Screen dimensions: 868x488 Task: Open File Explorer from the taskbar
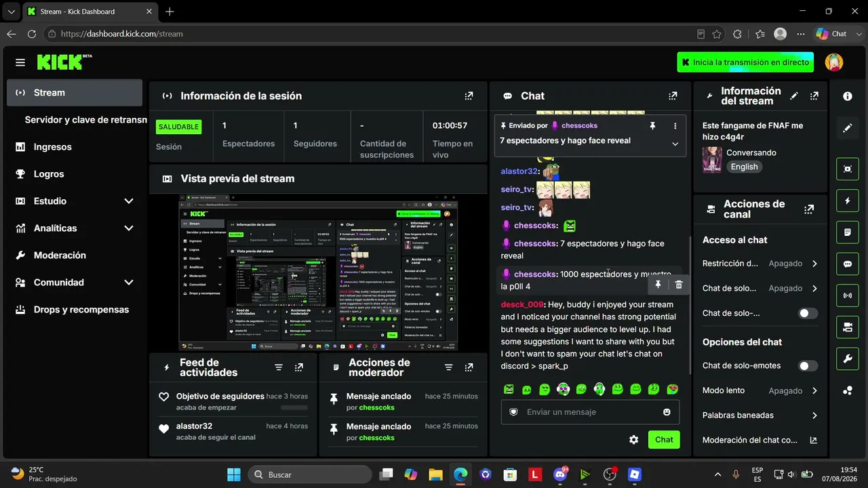pos(435,474)
